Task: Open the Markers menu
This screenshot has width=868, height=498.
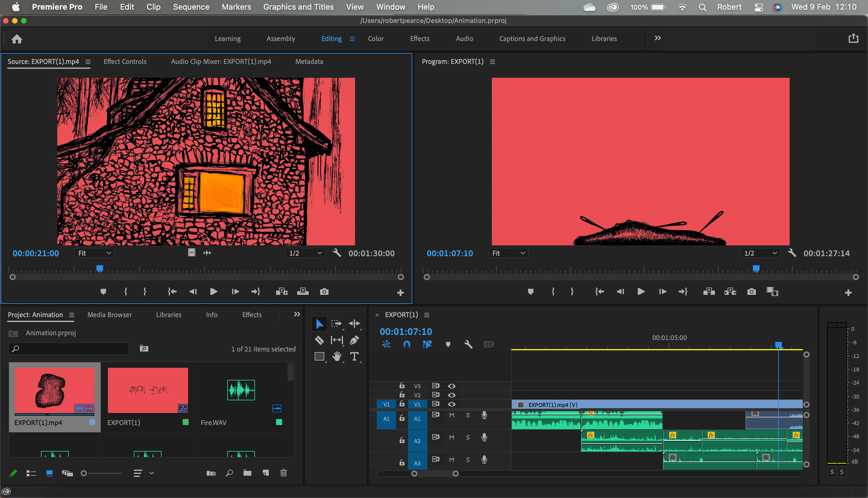Action: [x=236, y=7]
